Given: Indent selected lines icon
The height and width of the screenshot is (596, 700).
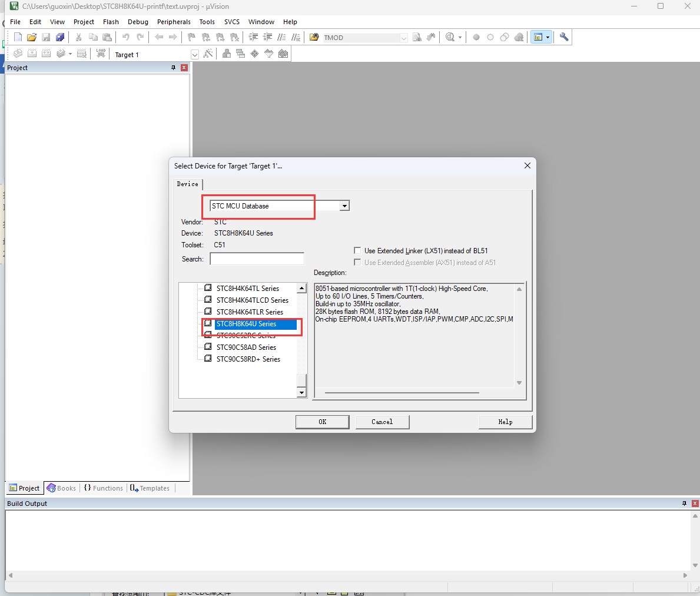Looking at the screenshot, I should coord(253,37).
